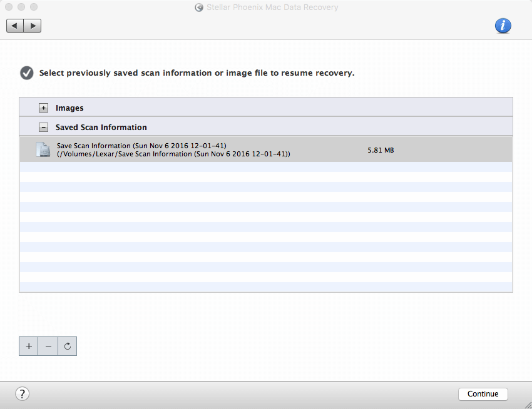Go forward with the right arrow button

pos(33,26)
